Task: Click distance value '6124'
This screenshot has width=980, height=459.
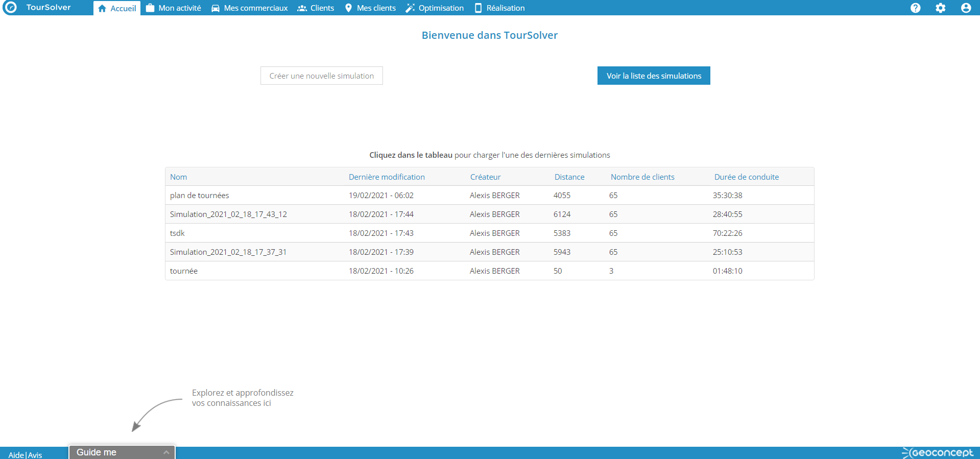Action: [562, 214]
